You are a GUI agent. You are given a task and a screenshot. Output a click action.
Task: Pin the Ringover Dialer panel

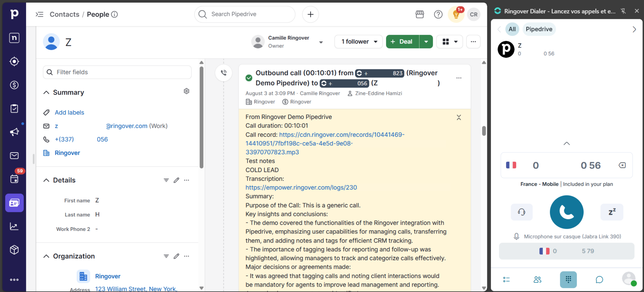point(623,11)
